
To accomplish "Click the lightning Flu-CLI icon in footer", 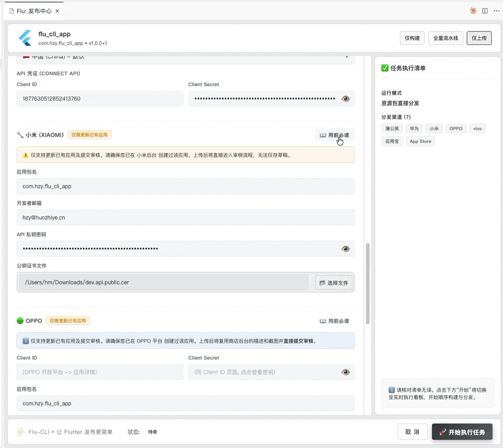I will click(x=21, y=432).
